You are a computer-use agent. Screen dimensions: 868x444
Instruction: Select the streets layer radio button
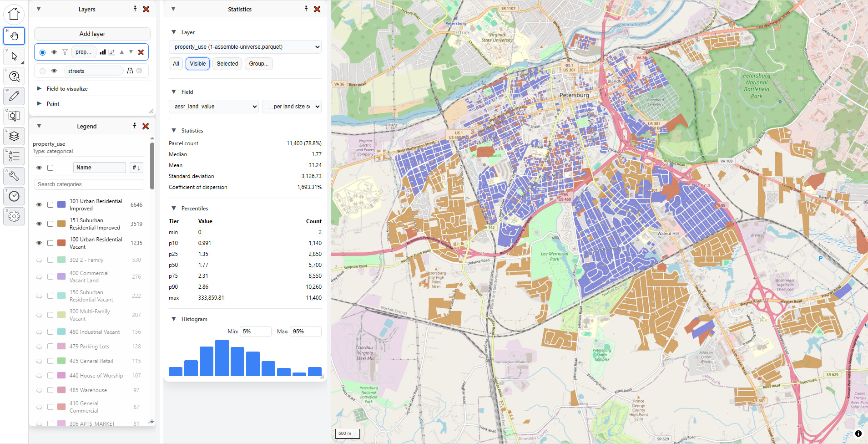42,71
